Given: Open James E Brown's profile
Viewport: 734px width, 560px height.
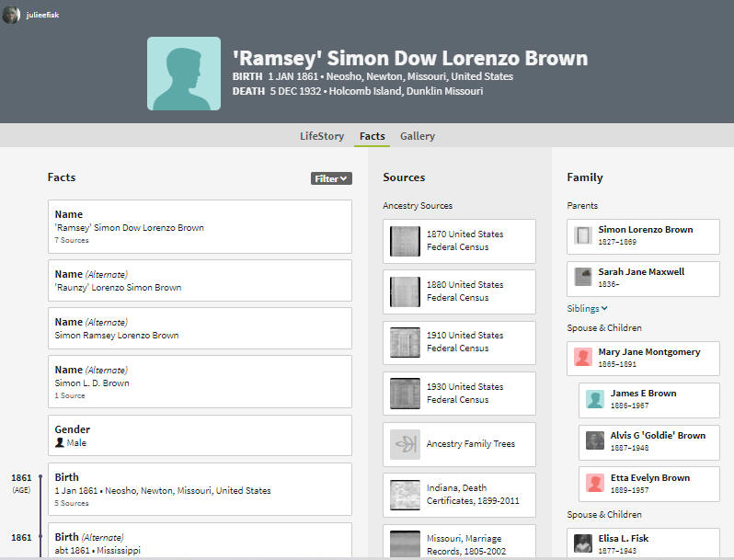Looking at the screenshot, I should point(649,400).
